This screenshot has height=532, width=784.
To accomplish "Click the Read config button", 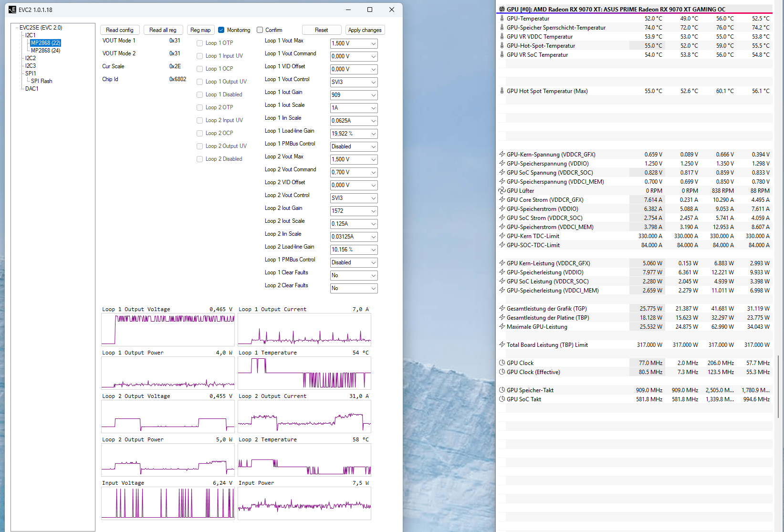I will [120, 30].
